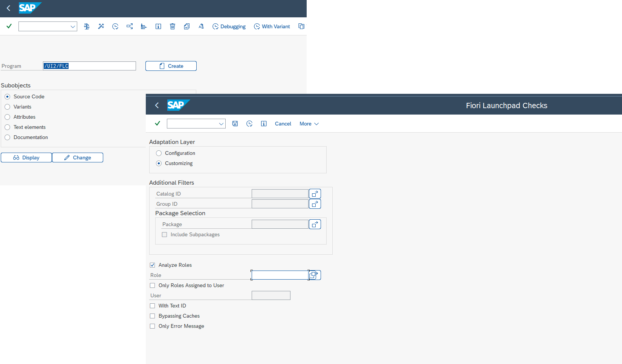Click the With Variant button
Image resolution: width=622 pixels, height=364 pixels.
[x=272, y=26]
